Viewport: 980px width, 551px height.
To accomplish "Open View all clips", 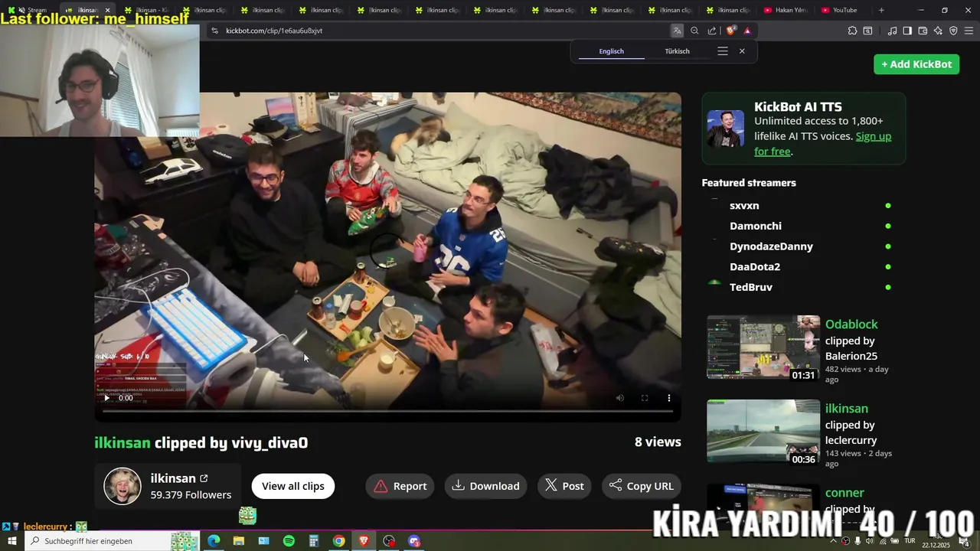I will coord(293,486).
